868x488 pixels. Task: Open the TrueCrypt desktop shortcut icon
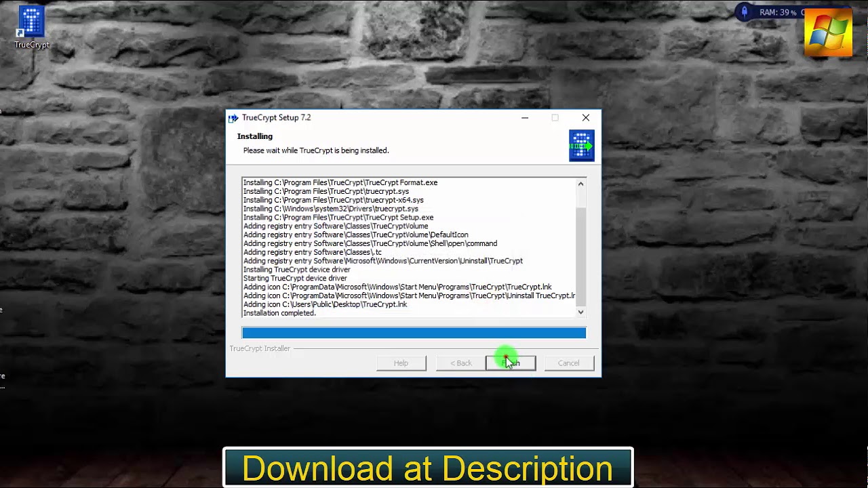[x=31, y=27]
